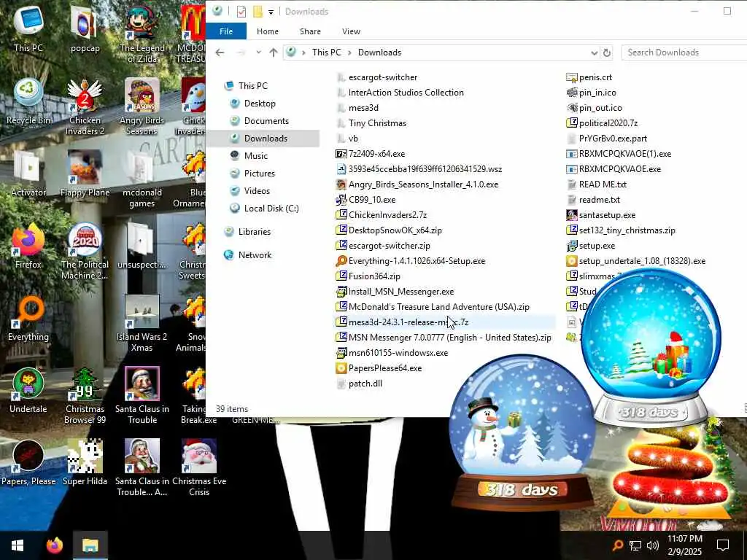Open the Everything desktop shortcut
This screenshot has width=747, height=560.
pyautogui.click(x=28, y=318)
